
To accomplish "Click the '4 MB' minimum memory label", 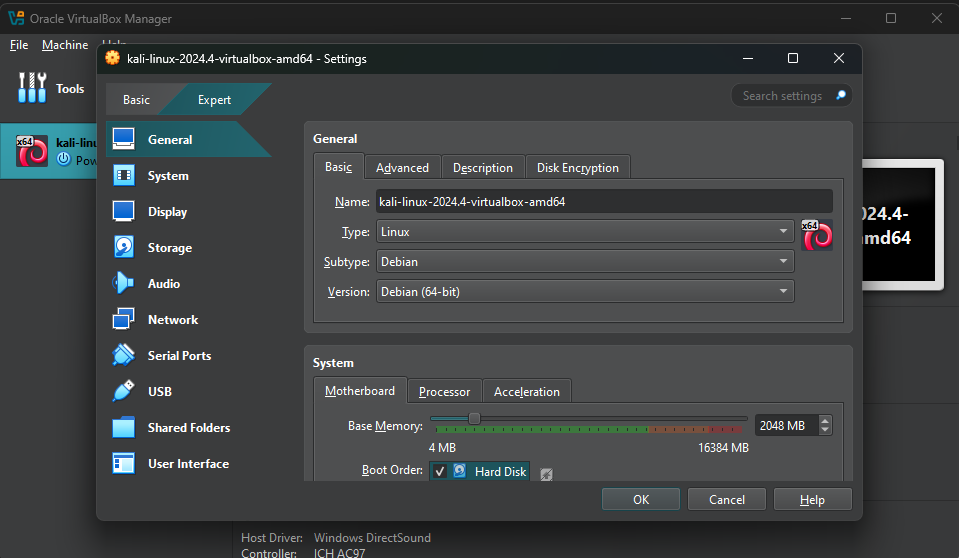I will pyautogui.click(x=442, y=448).
